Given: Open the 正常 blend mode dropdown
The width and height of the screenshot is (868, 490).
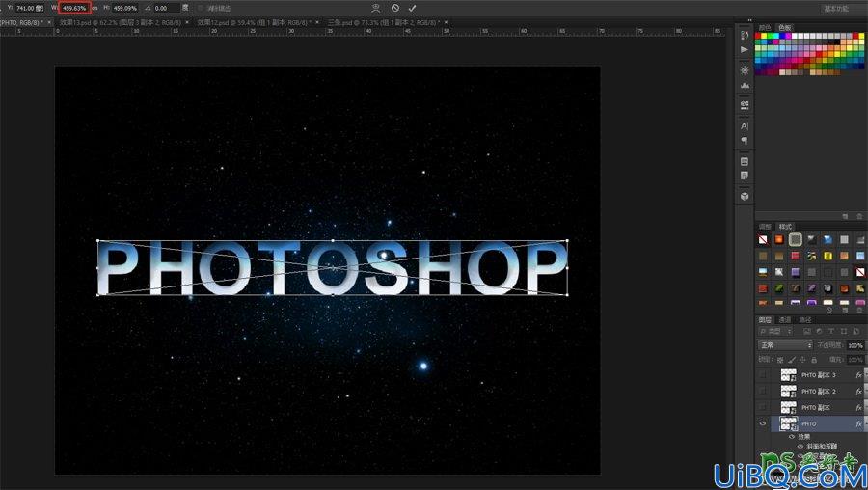Looking at the screenshot, I should tap(785, 345).
